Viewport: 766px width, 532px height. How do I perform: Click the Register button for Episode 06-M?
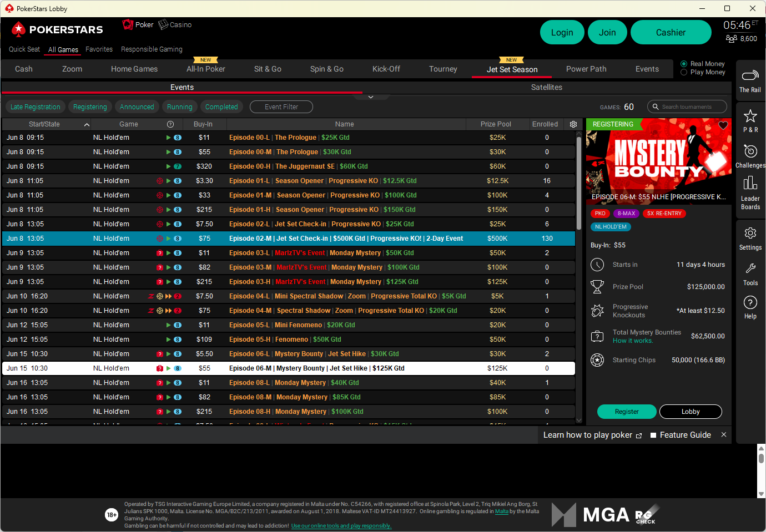(x=627, y=412)
